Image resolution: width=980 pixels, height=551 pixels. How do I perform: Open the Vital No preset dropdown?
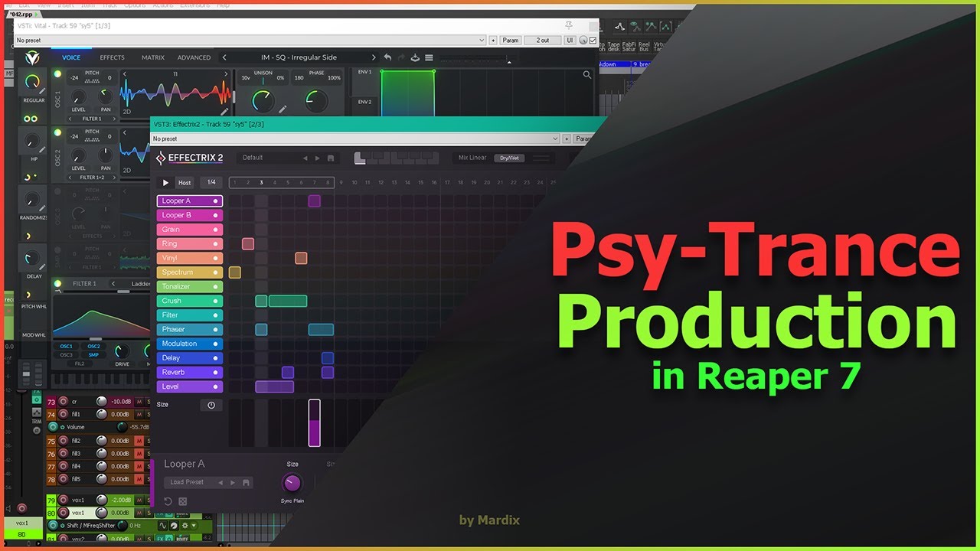[x=250, y=40]
